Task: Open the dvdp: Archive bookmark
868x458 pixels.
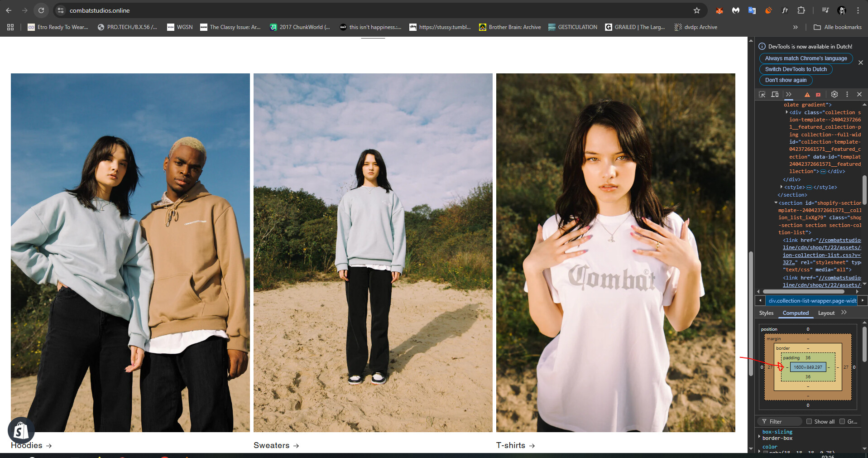Action: [x=696, y=27]
